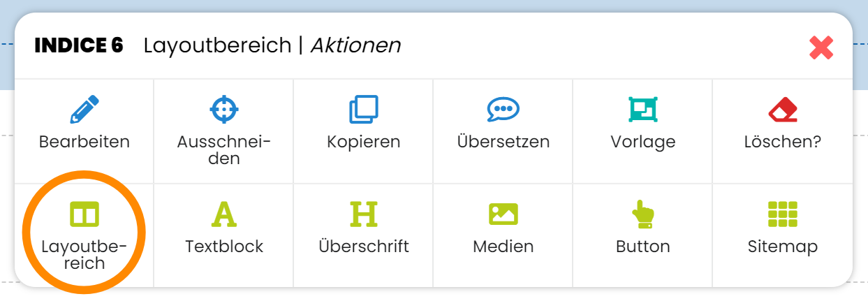Insert a Sitemap via the grid icon
This screenshot has height=301, width=868.
click(x=783, y=214)
